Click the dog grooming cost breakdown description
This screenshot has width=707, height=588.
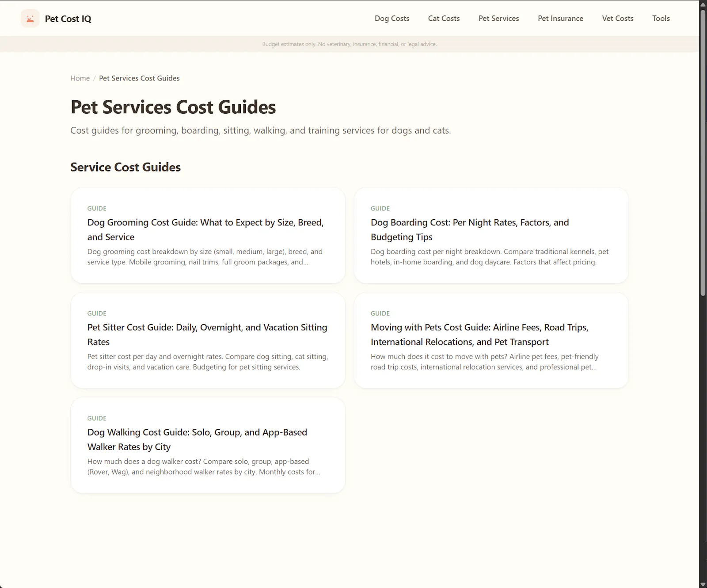click(205, 257)
